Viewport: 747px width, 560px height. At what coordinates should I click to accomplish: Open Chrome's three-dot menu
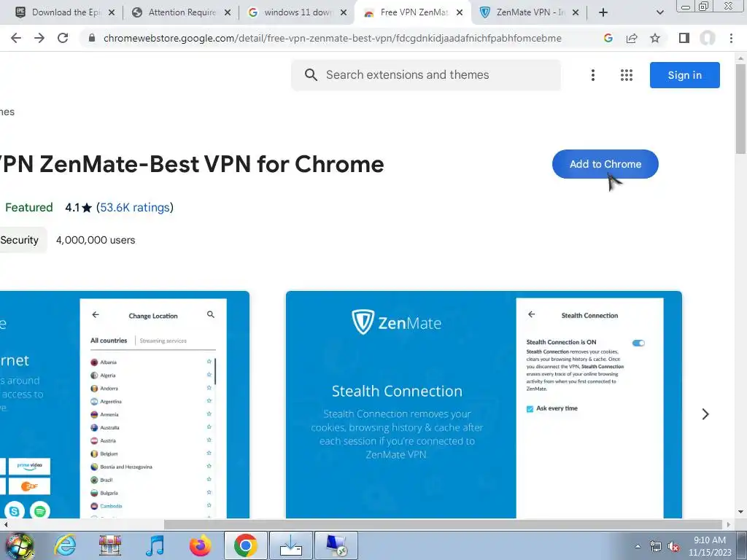(731, 38)
